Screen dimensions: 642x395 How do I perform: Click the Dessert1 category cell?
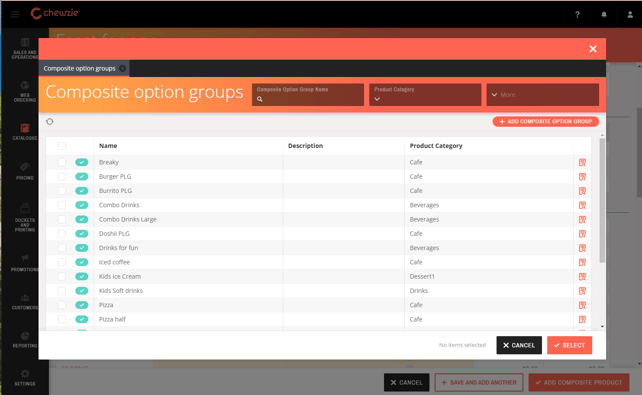tap(422, 276)
